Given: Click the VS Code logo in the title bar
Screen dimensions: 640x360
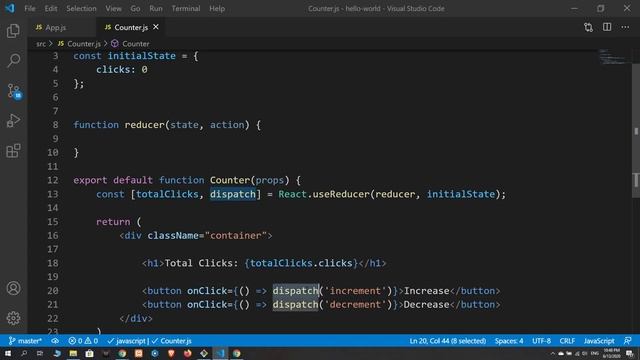Looking at the screenshot, I should [10, 8].
